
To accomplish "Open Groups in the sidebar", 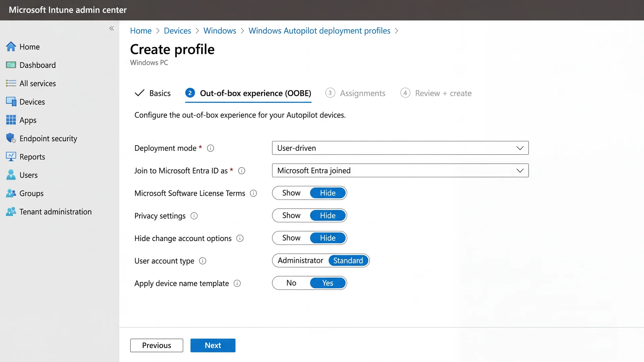I will point(32,193).
